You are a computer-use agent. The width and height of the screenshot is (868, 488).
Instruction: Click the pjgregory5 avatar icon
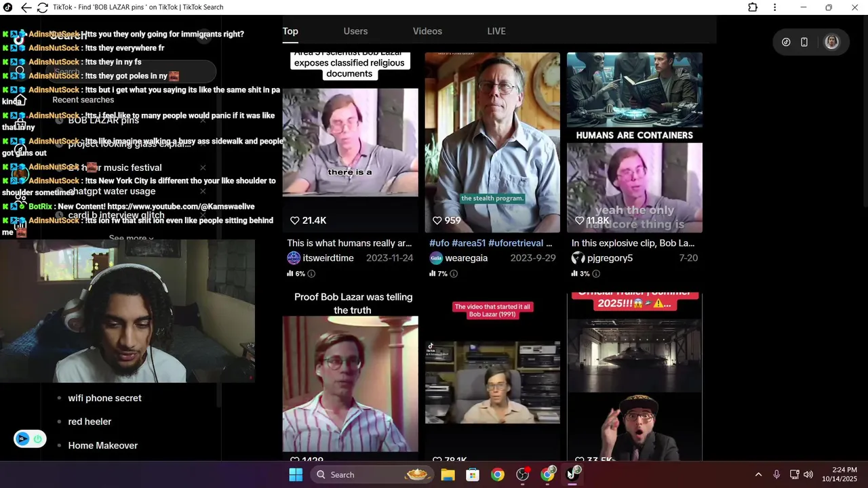click(578, 258)
